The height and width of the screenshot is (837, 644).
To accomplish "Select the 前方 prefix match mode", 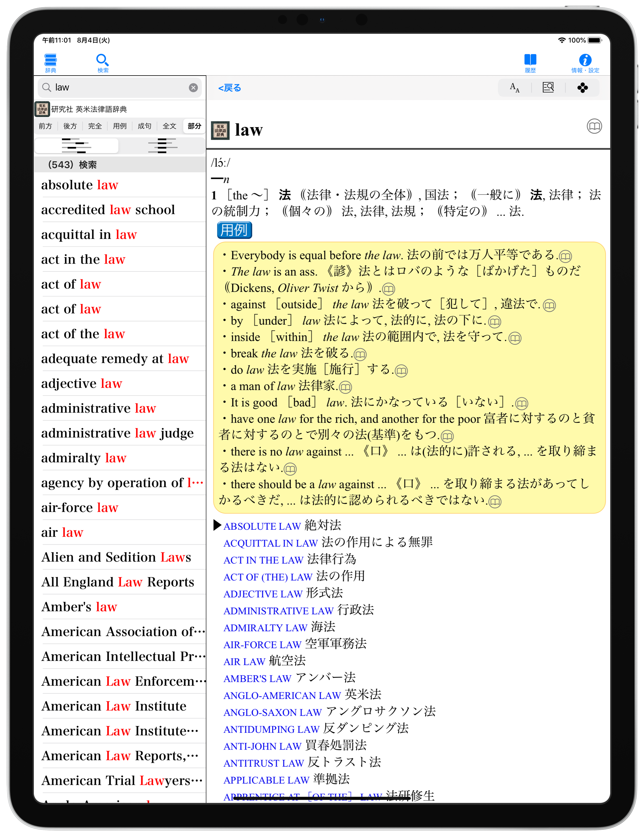I will (x=45, y=126).
